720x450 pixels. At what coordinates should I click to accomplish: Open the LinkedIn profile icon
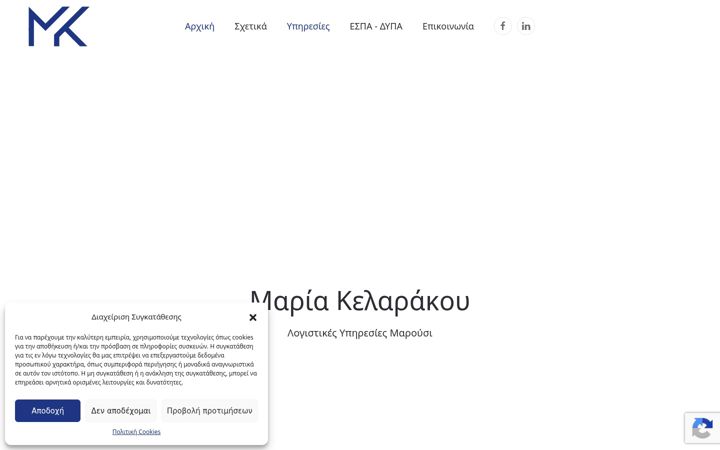526,26
